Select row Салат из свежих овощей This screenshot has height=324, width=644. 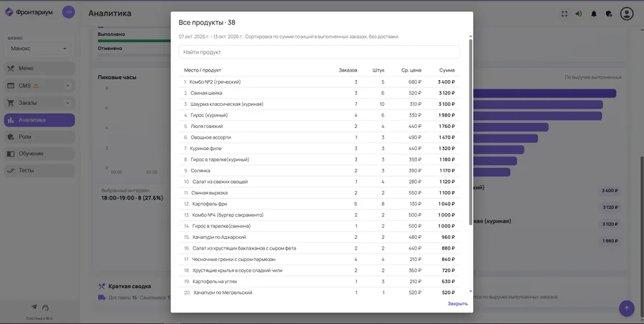(x=320, y=182)
